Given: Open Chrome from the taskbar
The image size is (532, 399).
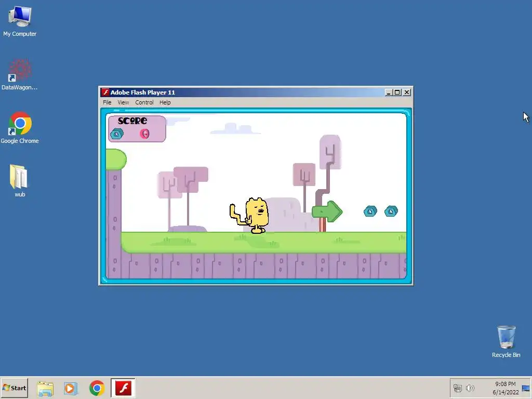Looking at the screenshot, I should tap(97, 389).
